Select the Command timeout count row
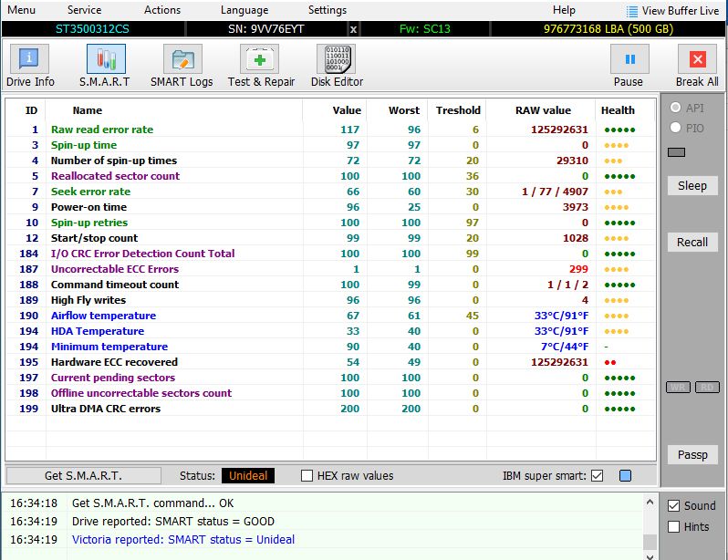This screenshot has height=560, width=728. coord(330,285)
